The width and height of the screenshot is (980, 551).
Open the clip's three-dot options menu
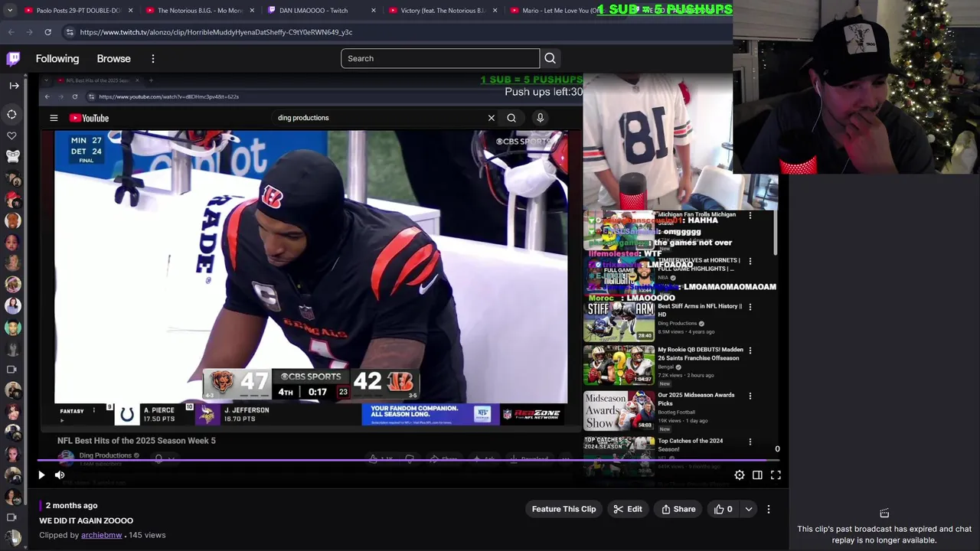coord(769,509)
